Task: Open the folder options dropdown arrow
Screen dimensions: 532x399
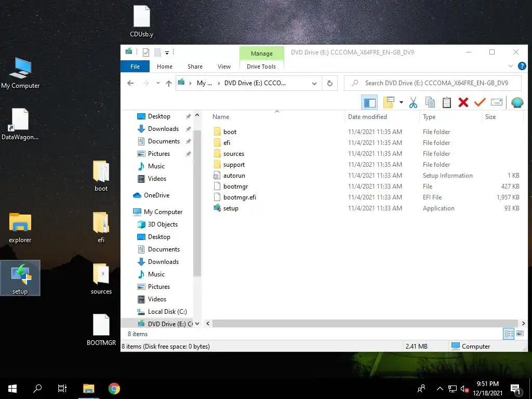Action: pyautogui.click(x=401, y=102)
